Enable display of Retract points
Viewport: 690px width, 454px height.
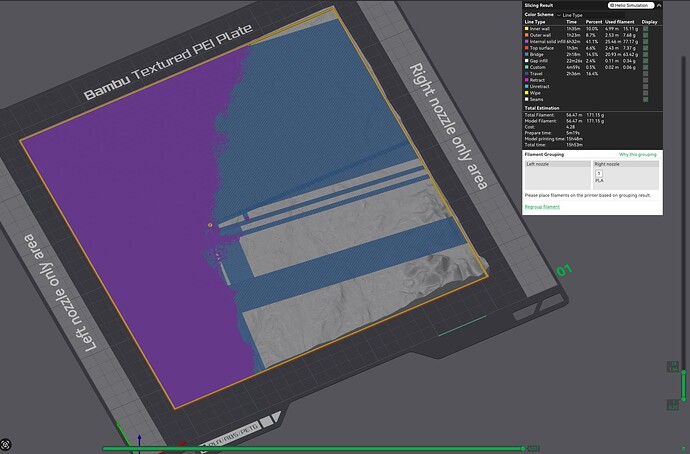646,80
